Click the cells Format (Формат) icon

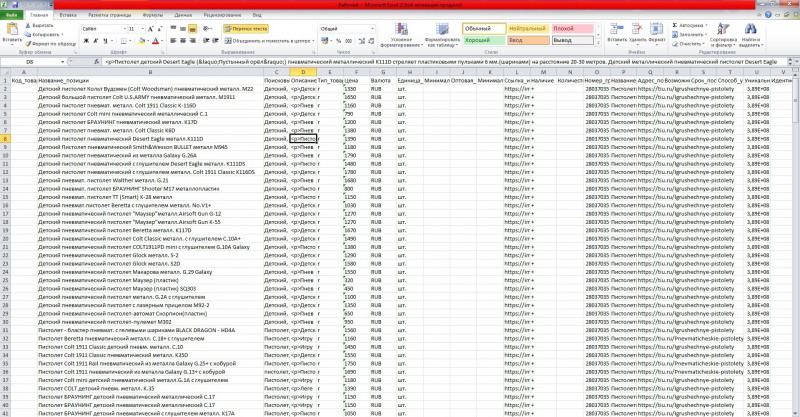(656, 30)
